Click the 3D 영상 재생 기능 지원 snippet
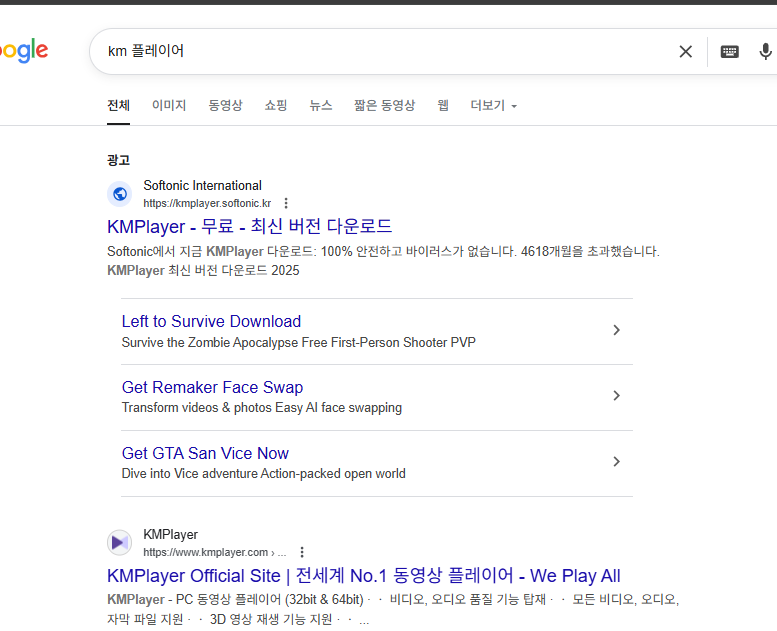The height and width of the screenshot is (631, 777). point(271,619)
